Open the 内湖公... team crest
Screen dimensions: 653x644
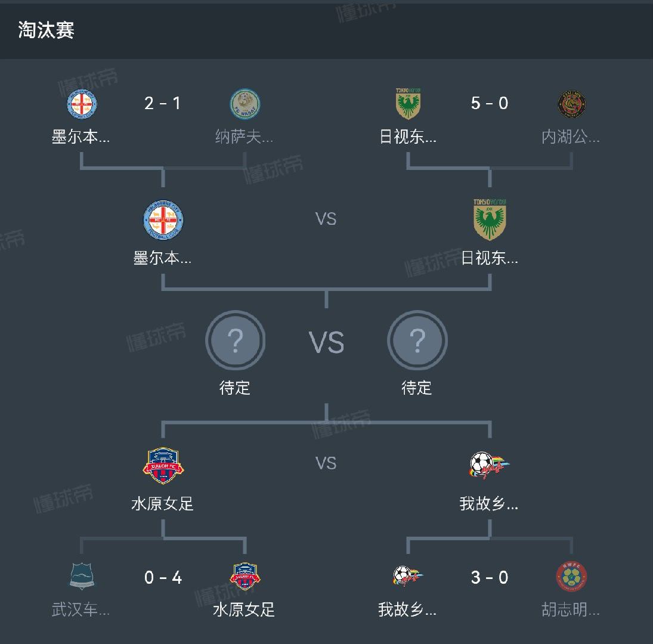(x=571, y=104)
